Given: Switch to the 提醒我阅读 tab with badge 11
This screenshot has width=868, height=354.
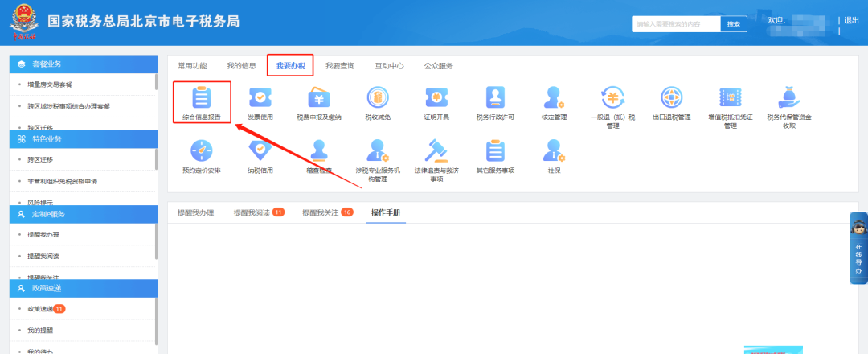Looking at the screenshot, I should pyautogui.click(x=259, y=212).
